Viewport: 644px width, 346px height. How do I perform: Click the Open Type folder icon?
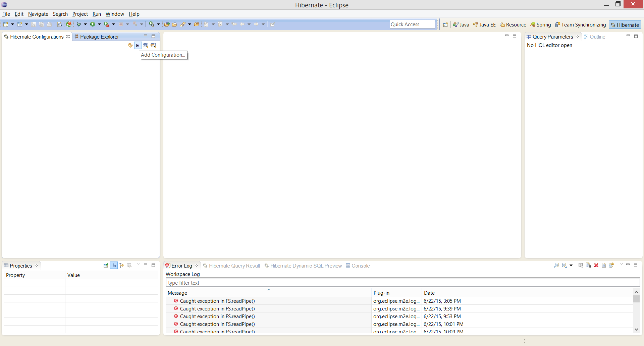click(x=167, y=24)
